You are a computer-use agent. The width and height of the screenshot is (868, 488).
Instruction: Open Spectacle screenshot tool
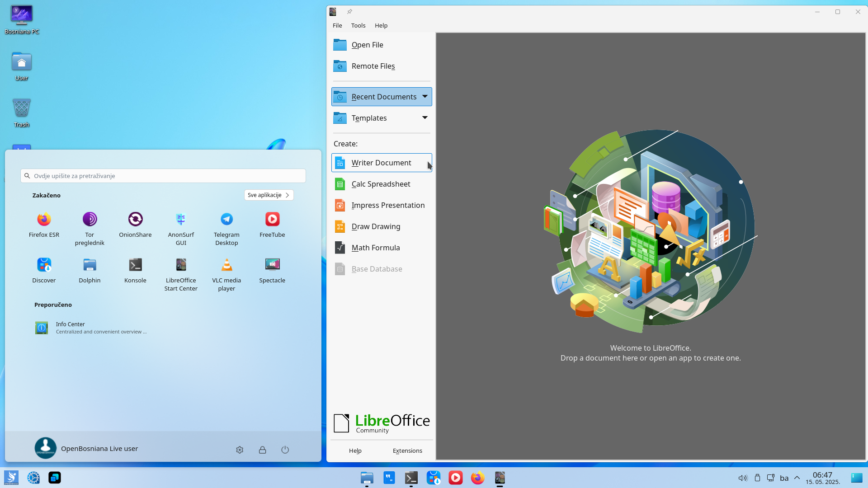[272, 270]
